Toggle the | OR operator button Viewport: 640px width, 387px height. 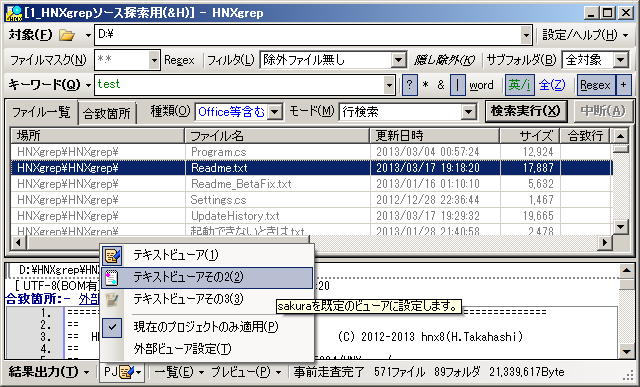pyautogui.click(x=458, y=85)
